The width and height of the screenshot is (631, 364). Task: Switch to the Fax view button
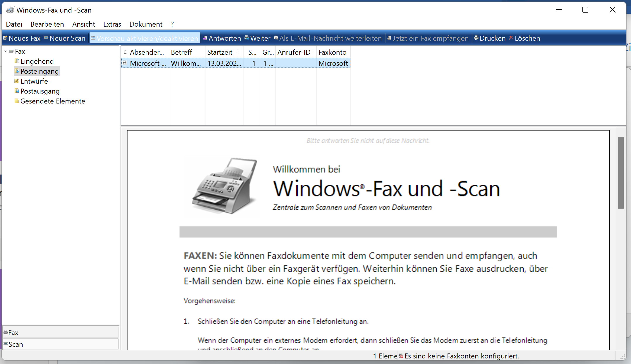coord(61,332)
